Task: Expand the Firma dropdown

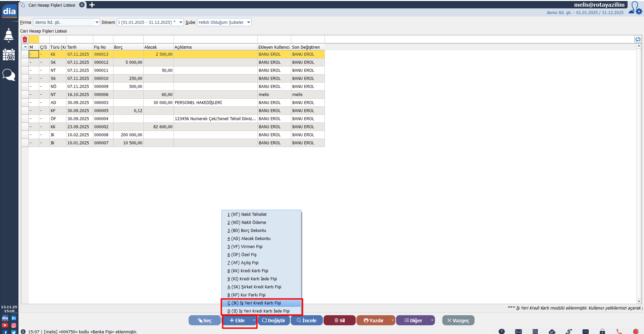Action: point(97,22)
